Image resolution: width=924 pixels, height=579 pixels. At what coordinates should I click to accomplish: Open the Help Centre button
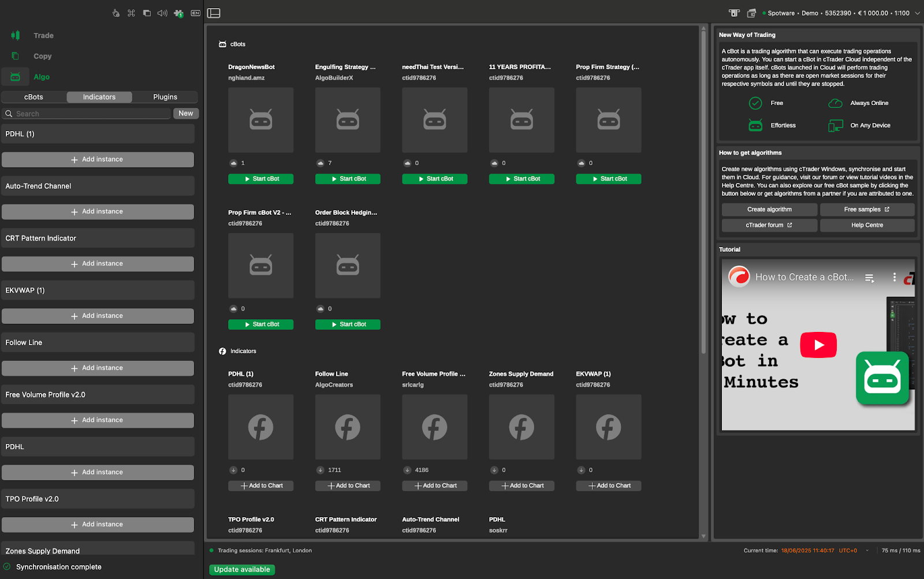click(867, 225)
